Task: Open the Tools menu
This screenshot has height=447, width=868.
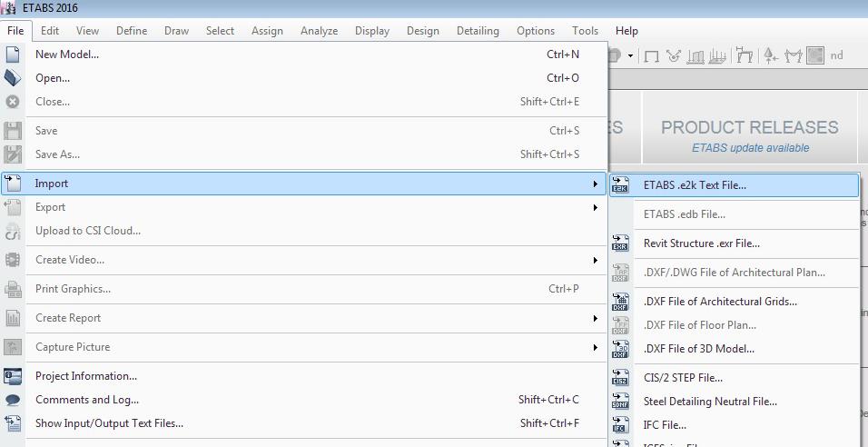Action: 585,31
